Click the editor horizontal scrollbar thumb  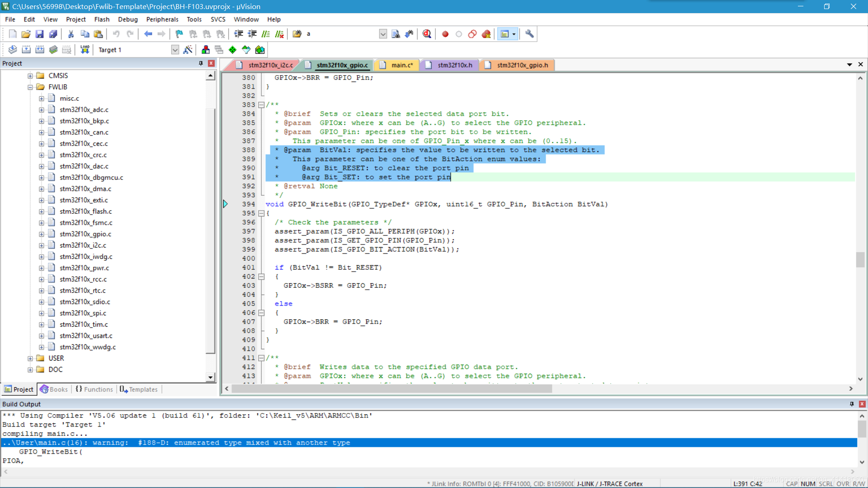pyautogui.click(x=392, y=389)
